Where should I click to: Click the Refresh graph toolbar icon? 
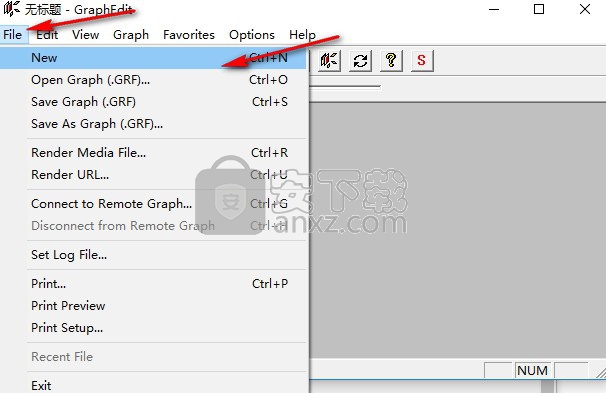[x=360, y=61]
